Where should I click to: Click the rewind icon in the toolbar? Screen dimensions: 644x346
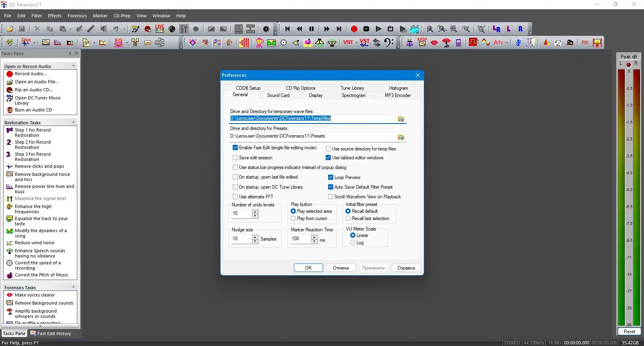click(299, 29)
